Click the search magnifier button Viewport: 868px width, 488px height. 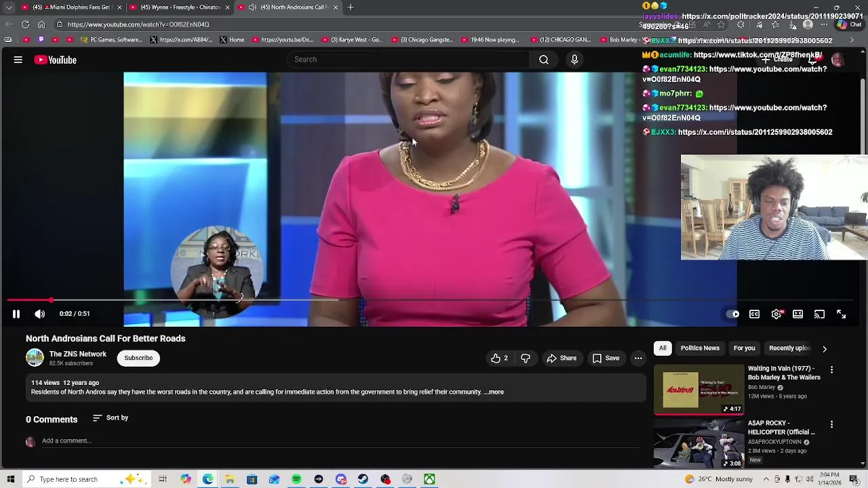coord(544,60)
